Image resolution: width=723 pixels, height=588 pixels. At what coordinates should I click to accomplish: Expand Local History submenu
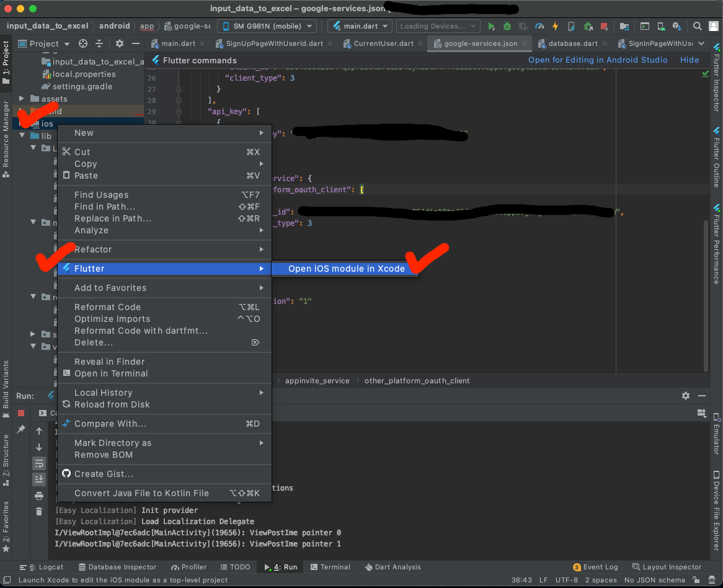(x=164, y=393)
